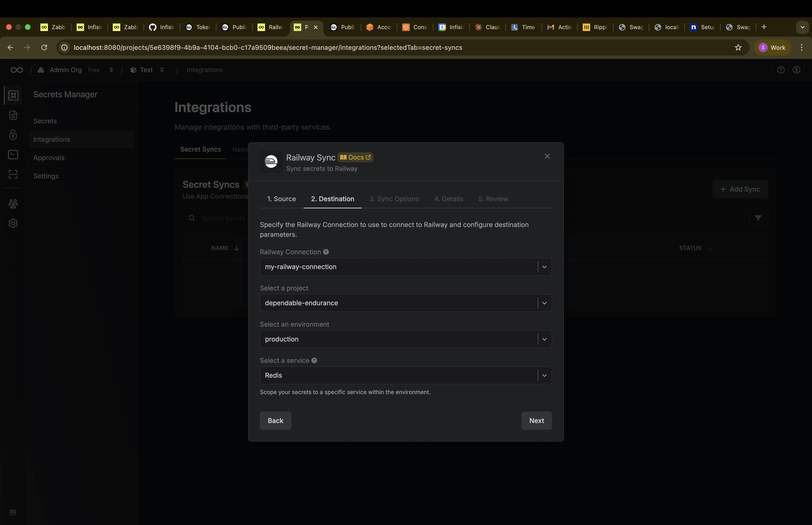Go to the 5. Review step
Image resolution: width=812 pixels, height=525 pixels.
(x=493, y=199)
